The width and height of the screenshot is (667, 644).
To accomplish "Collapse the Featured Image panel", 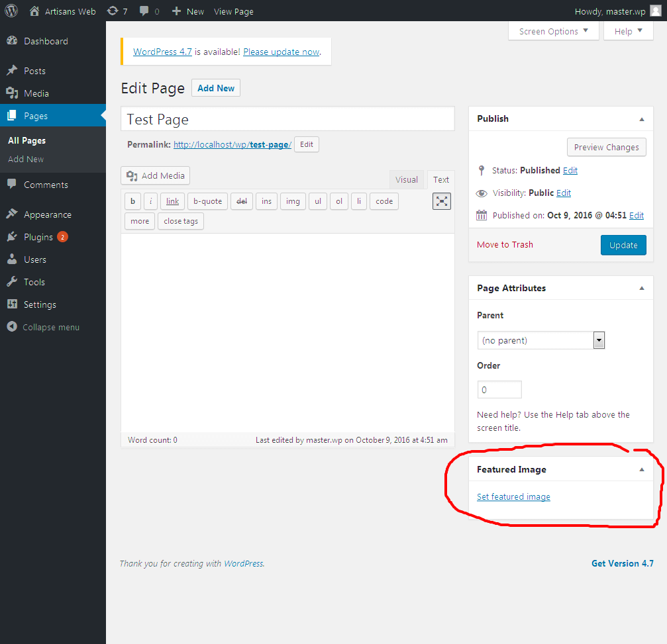I will tap(641, 470).
